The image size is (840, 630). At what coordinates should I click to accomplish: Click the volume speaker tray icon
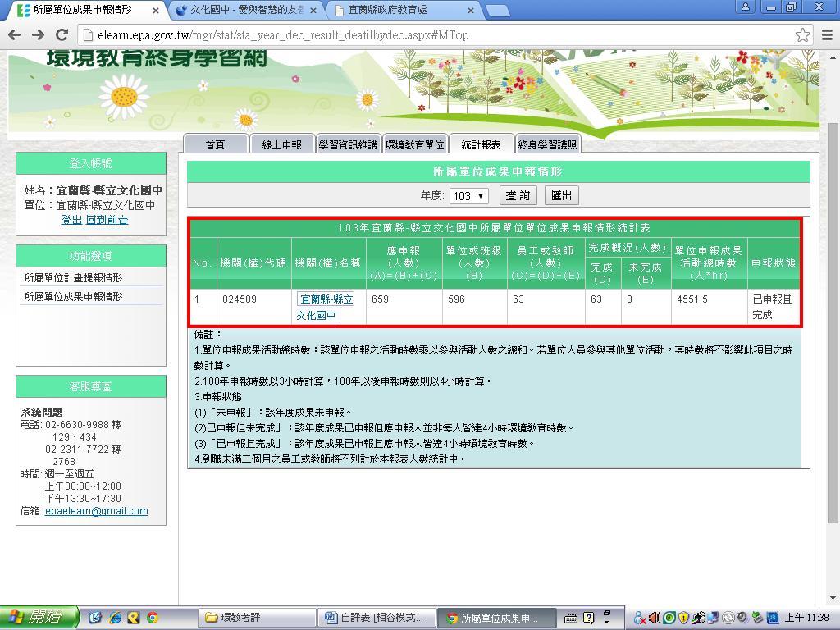655,618
